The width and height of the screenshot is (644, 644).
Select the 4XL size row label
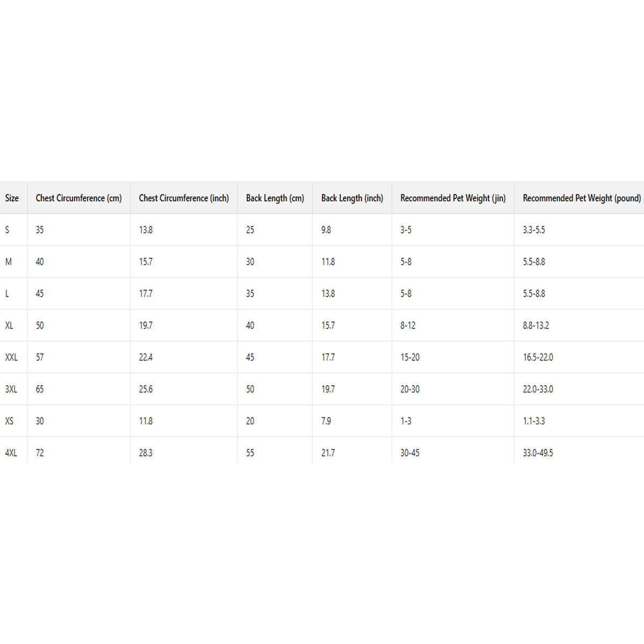click(11, 453)
